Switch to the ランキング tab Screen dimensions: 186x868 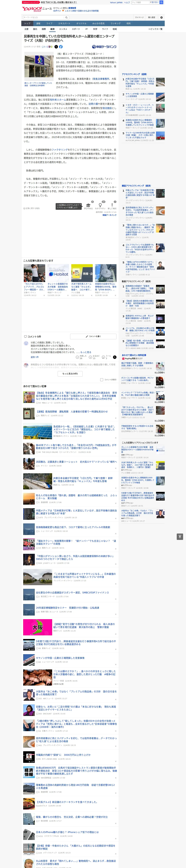pos(115,24)
